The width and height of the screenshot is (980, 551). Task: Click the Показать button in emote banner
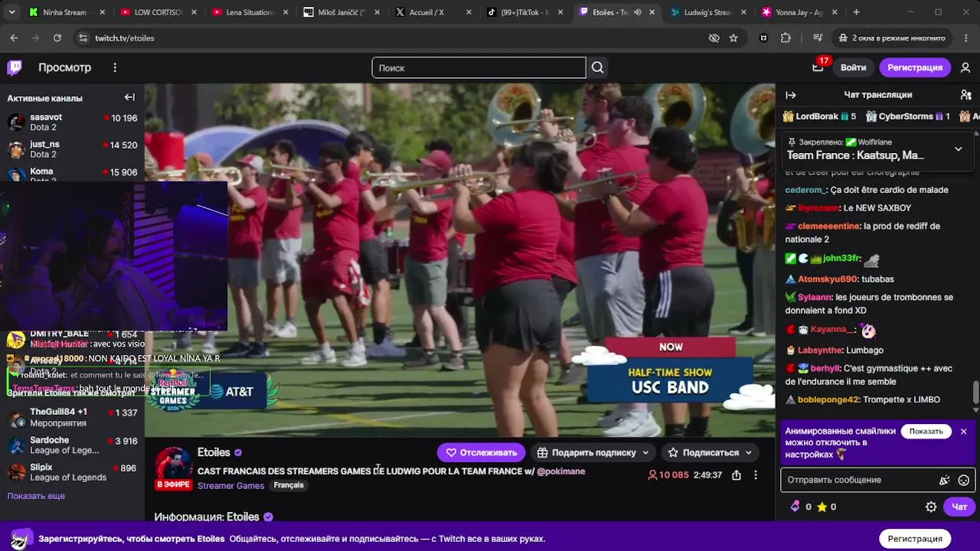(926, 431)
